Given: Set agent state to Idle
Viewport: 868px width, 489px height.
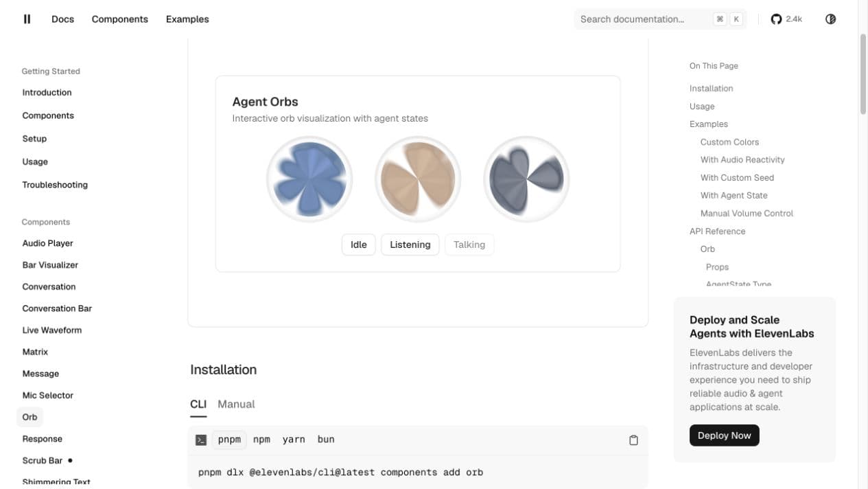Looking at the screenshot, I should pyautogui.click(x=359, y=244).
